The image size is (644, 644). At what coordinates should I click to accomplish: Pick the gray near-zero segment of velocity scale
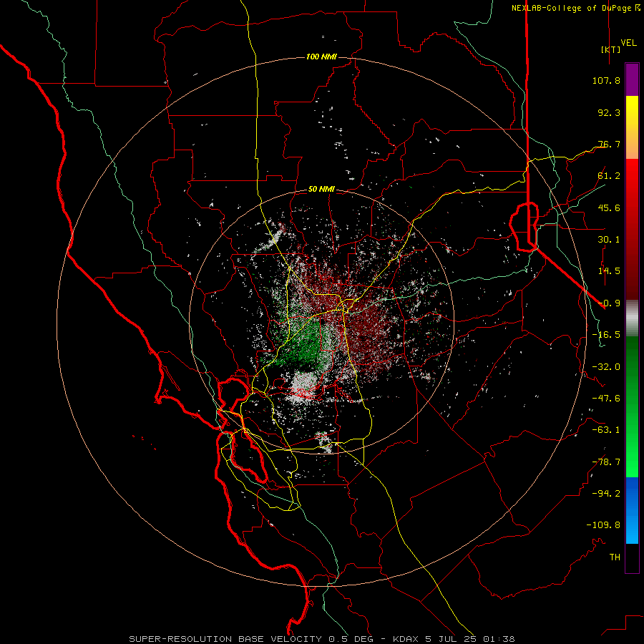(x=632, y=318)
